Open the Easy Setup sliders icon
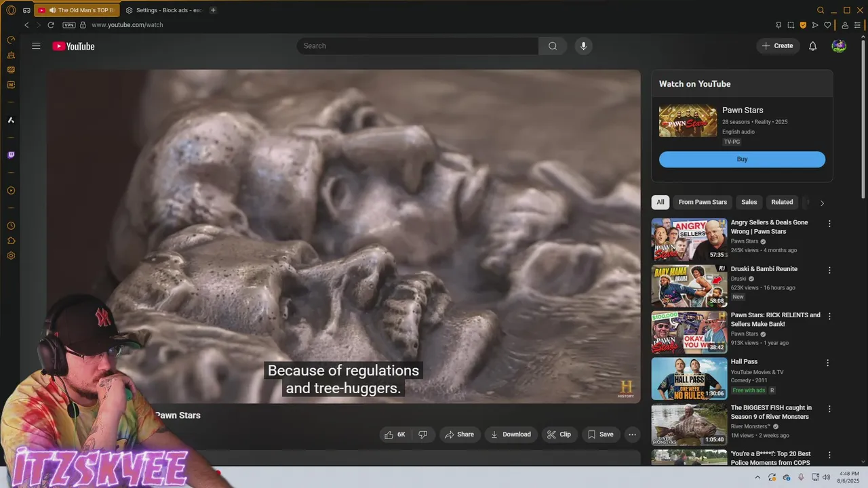This screenshot has width=868, height=488. (x=857, y=25)
